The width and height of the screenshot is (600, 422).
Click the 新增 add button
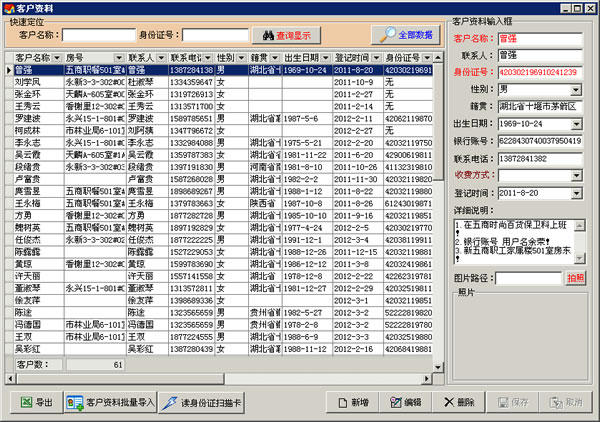pos(353,402)
